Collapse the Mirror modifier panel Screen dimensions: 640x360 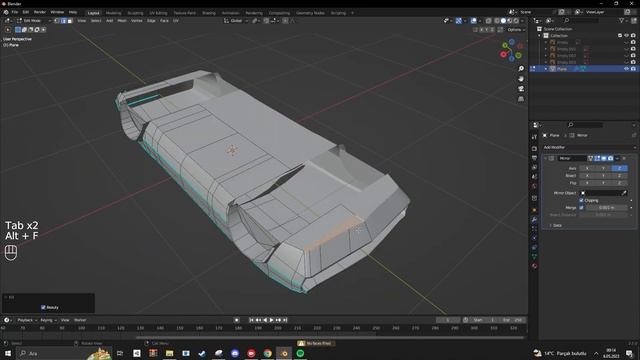(546, 158)
